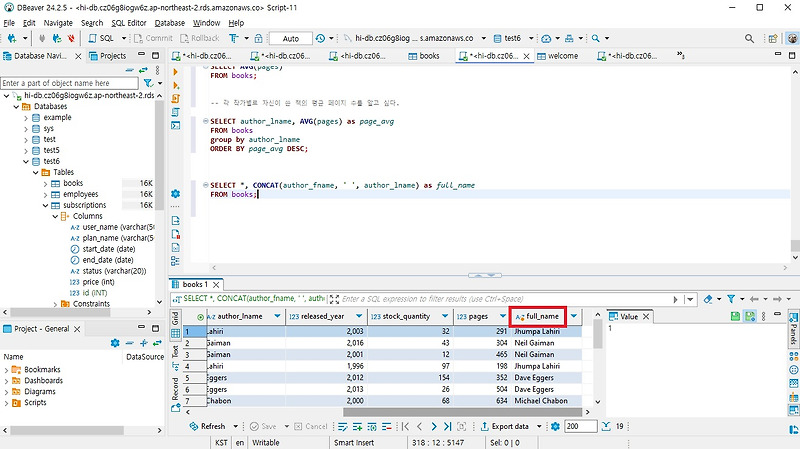This screenshot has width=800, height=449.
Task: Click the New Connection plug icon
Action: click(11, 38)
